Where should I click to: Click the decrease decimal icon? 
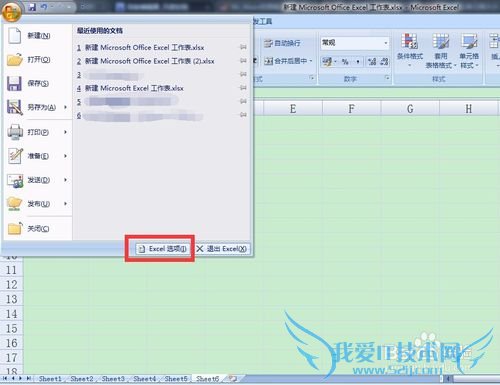(384, 62)
